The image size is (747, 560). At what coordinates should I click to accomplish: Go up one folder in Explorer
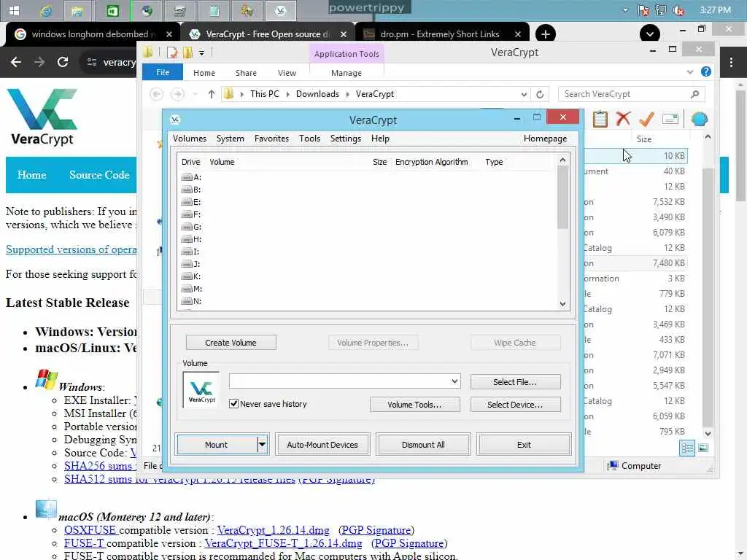[x=212, y=94]
